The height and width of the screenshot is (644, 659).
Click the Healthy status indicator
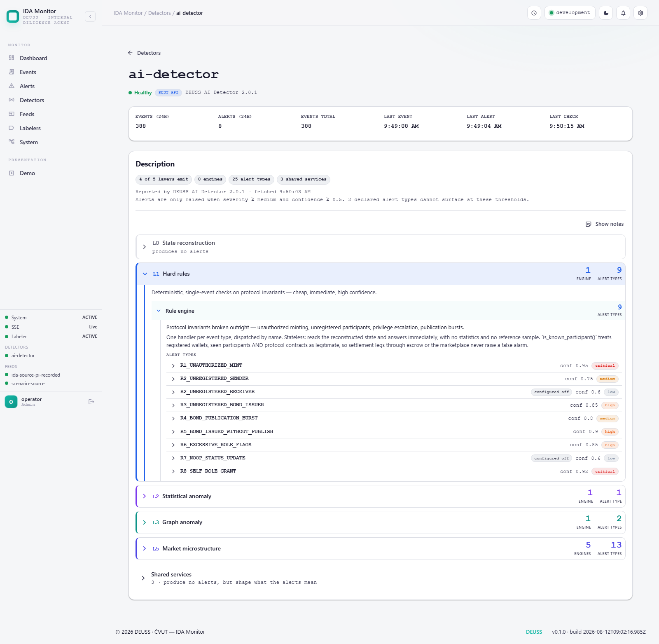[x=140, y=93]
